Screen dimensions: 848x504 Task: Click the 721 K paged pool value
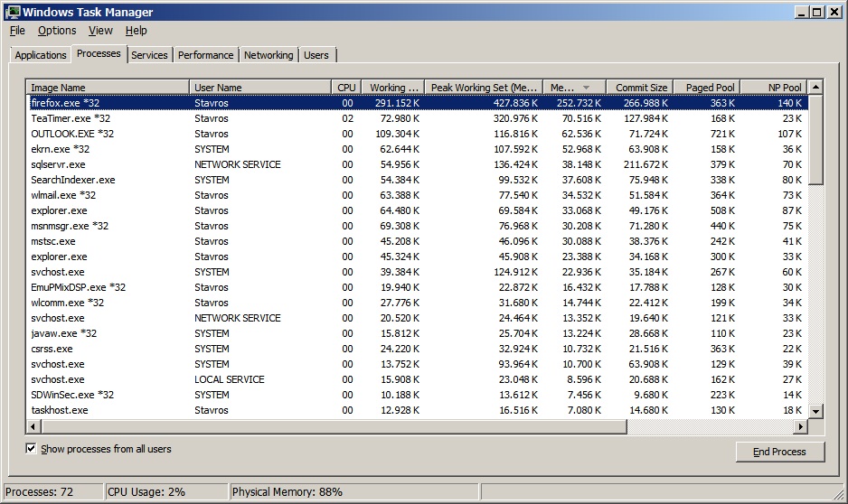(x=722, y=134)
